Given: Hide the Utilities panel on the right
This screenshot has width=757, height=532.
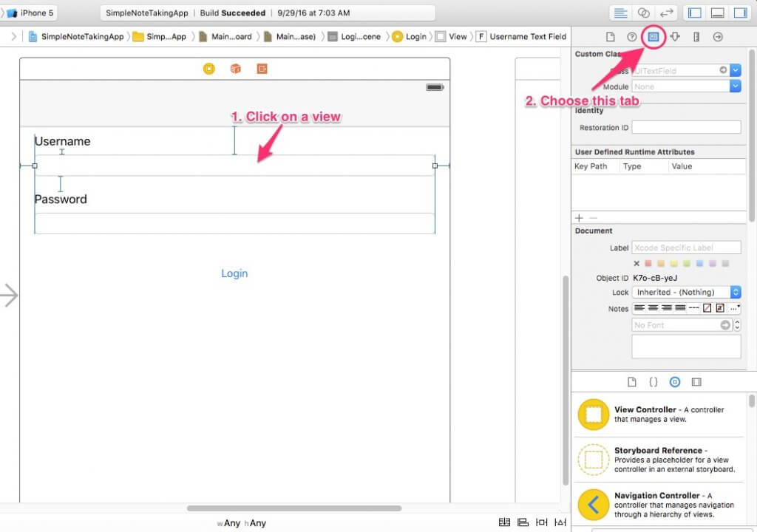Looking at the screenshot, I should [x=739, y=13].
